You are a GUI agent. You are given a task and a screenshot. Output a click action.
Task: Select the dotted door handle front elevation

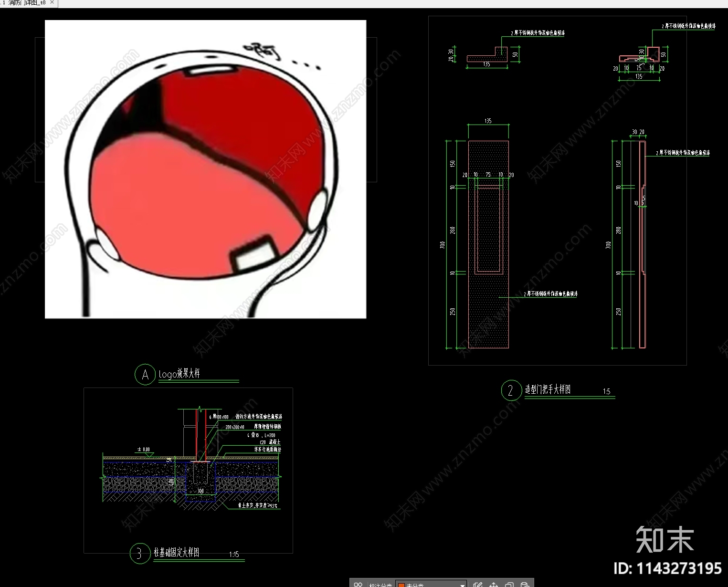(488, 244)
